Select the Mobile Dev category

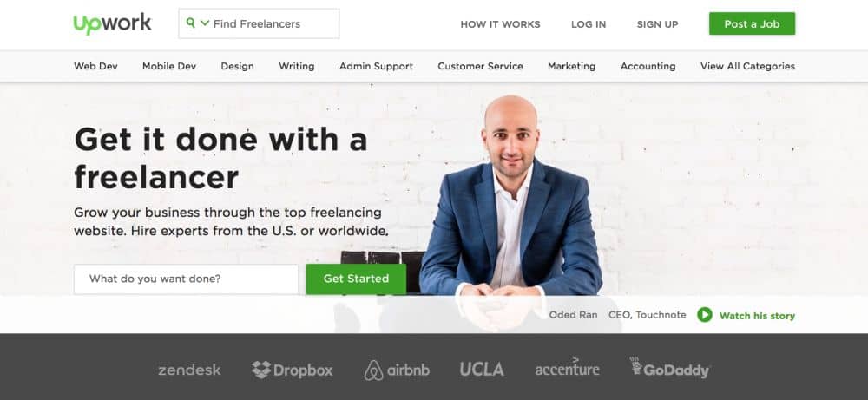coord(169,66)
